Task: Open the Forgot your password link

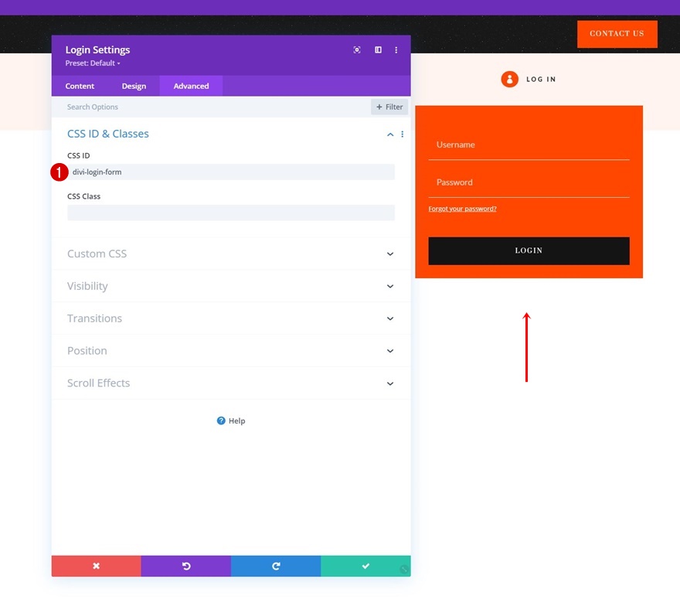Action: (462, 209)
